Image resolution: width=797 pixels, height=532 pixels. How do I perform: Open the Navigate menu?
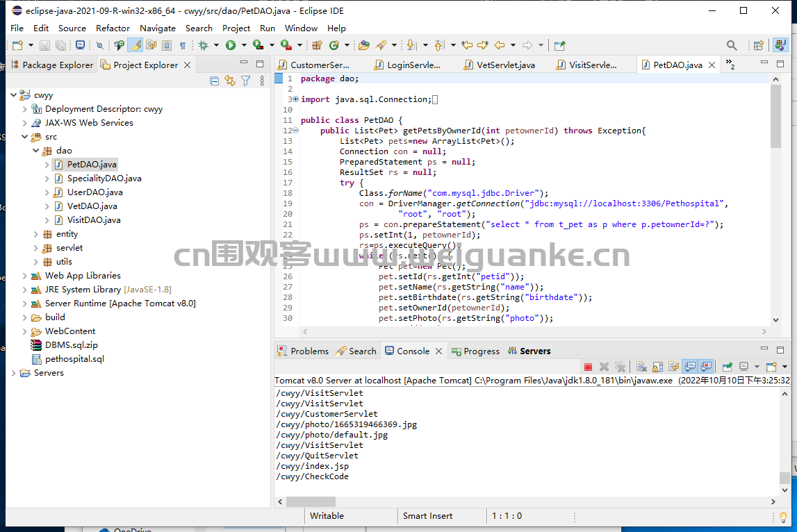(158, 28)
